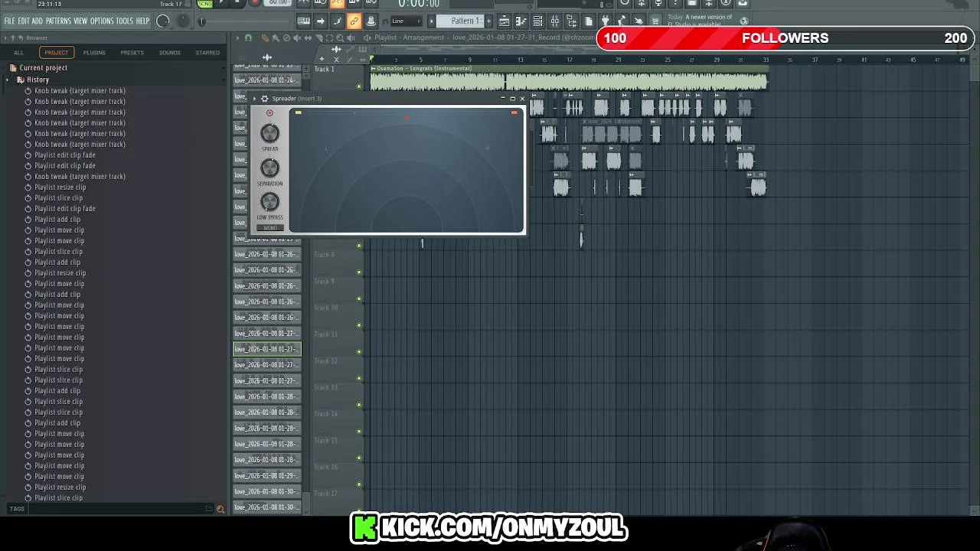Select love_2026-01-08 01-24 clip in picker
This screenshot has height=551, width=980.
pos(267,80)
